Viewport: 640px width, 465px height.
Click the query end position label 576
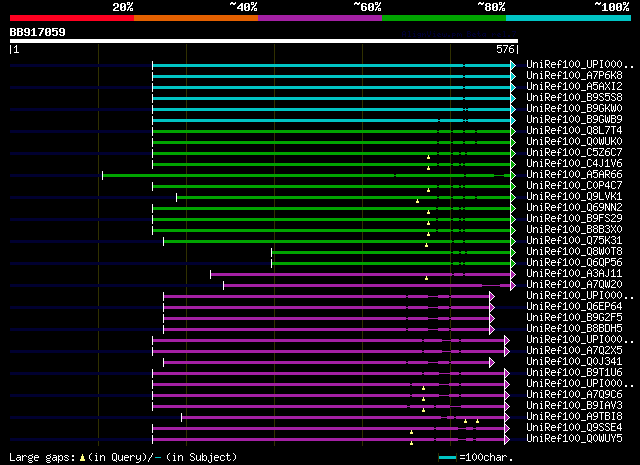(x=505, y=49)
